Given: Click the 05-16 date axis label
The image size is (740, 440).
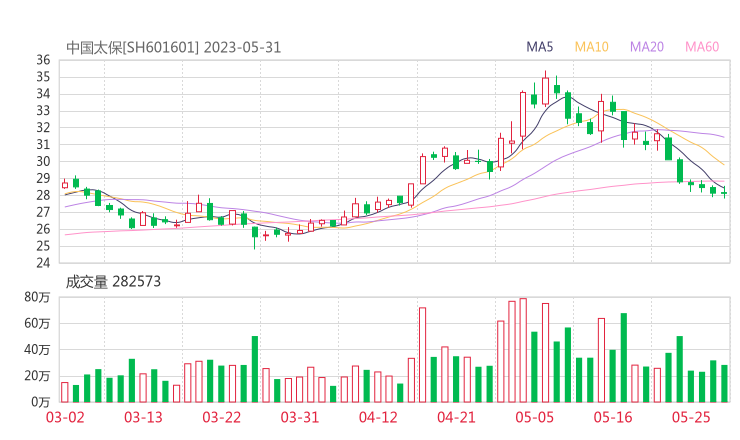Looking at the screenshot, I should (x=613, y=417).
